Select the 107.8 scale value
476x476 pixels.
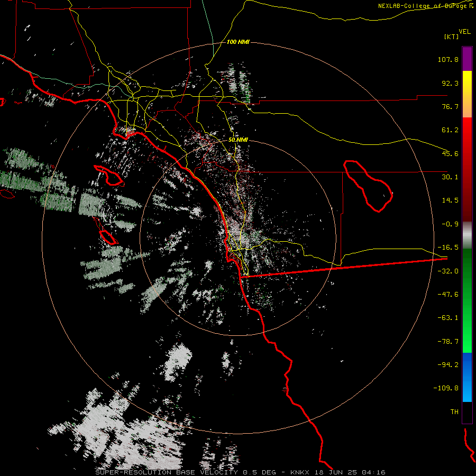point(448,59)
